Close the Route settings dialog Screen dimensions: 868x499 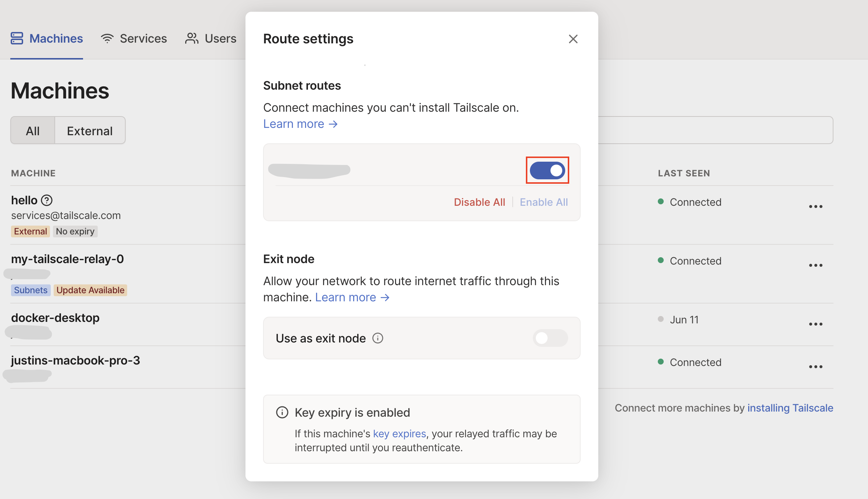coord(573,39)
